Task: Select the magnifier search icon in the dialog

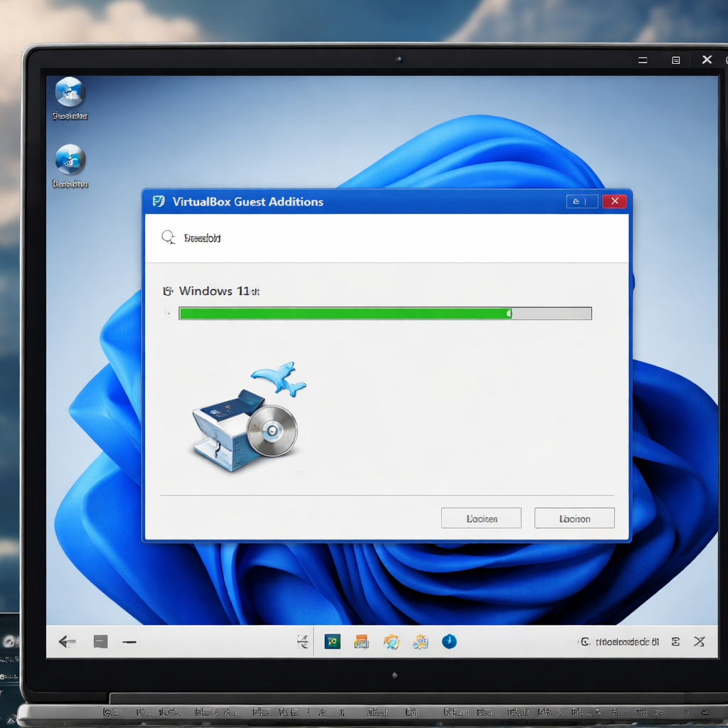Action: (x=168, y=237)
